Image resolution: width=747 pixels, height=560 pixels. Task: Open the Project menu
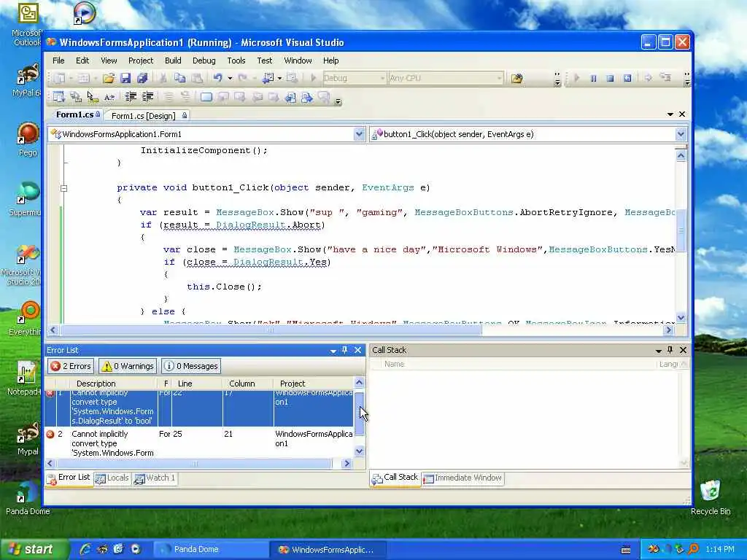pos(141,61)
